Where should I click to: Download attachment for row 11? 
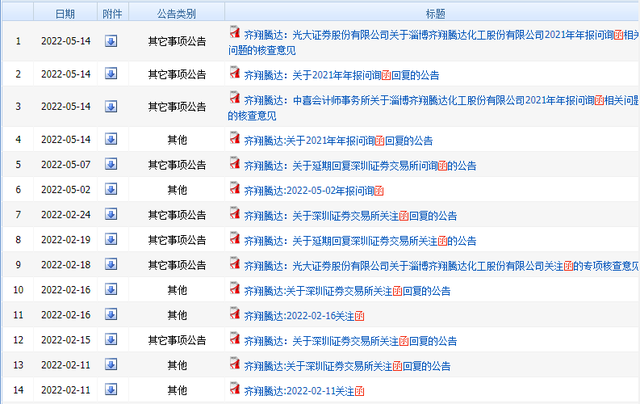pos(111,315)
